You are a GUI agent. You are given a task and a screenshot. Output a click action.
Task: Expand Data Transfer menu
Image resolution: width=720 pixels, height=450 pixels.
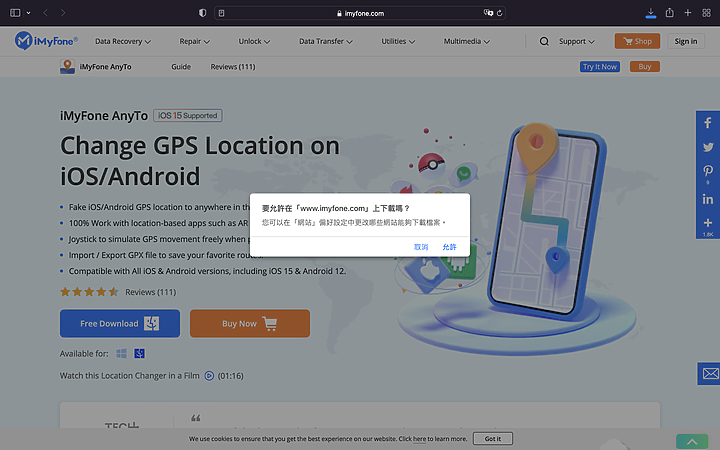point(326,41)
